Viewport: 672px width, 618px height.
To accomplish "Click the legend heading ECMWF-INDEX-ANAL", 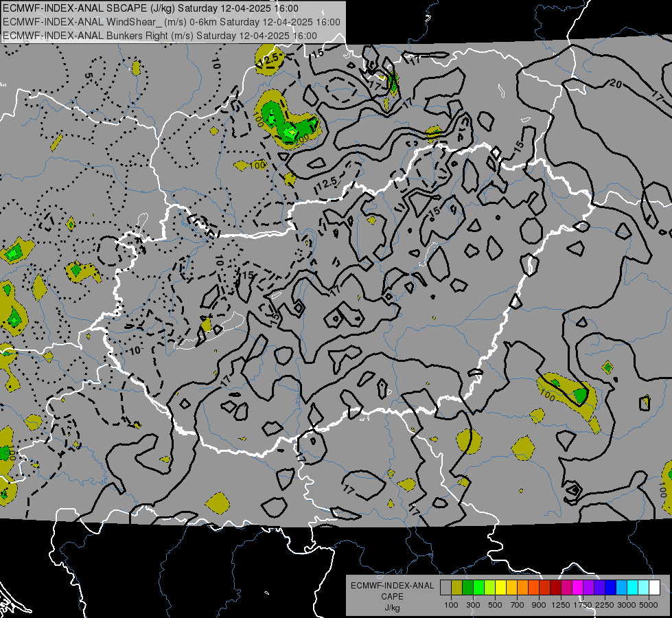I will (x=393, y=586).
